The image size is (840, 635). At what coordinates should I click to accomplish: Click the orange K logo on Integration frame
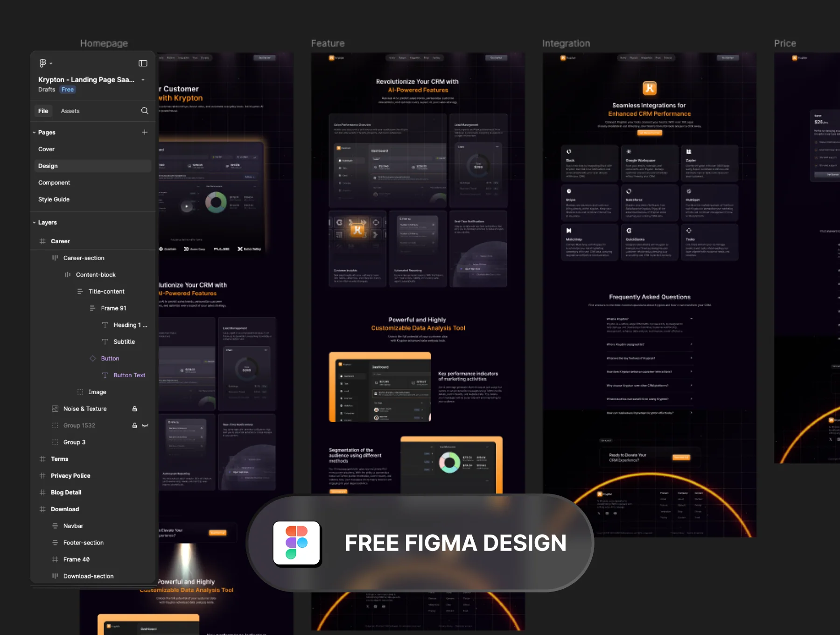(x=650, y=88)
